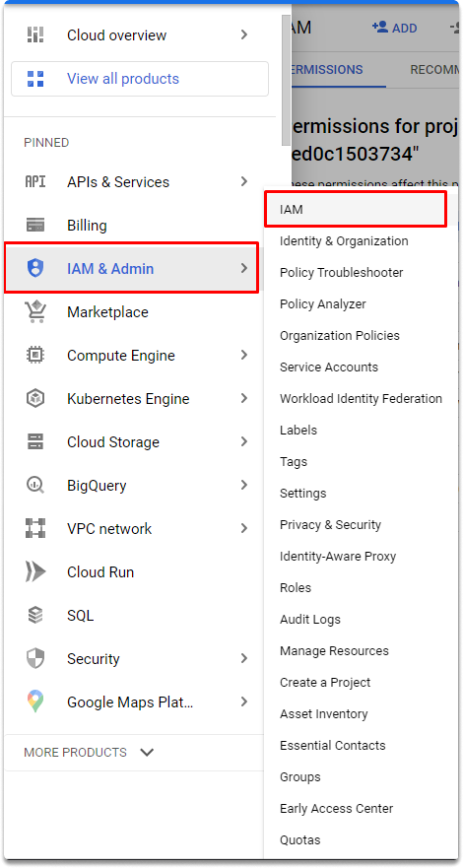
Task: Click the Marketplace cart icon
Action: click(35, 311)
